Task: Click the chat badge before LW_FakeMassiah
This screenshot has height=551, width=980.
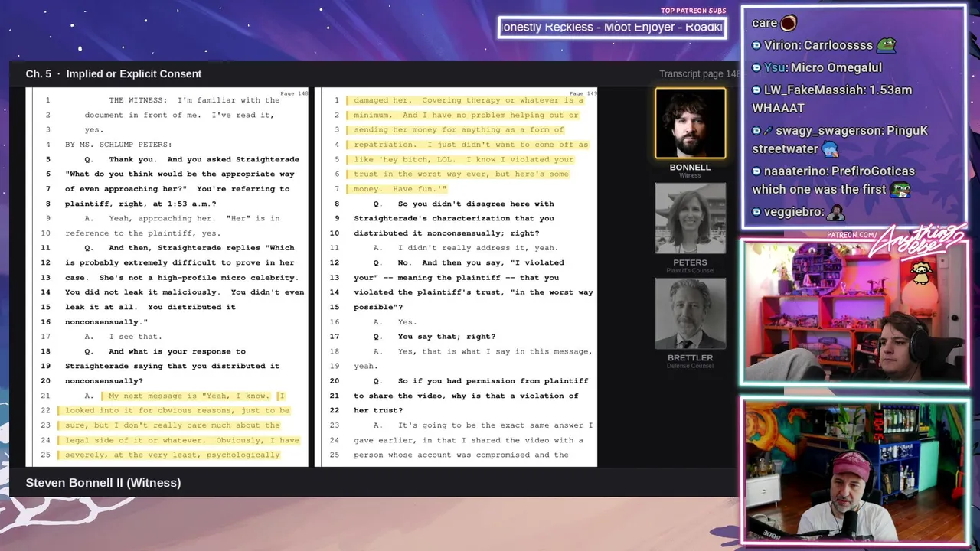Action: (756, 90)
